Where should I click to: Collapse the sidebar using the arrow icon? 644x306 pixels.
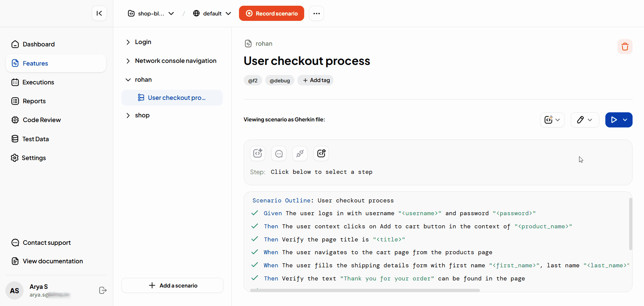[99, 13]
